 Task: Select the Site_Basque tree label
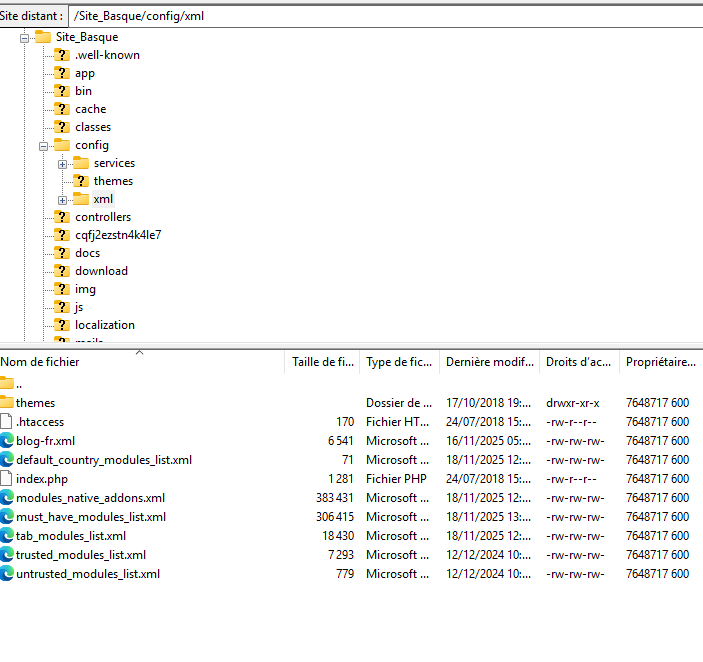click(x=87, y=37)
